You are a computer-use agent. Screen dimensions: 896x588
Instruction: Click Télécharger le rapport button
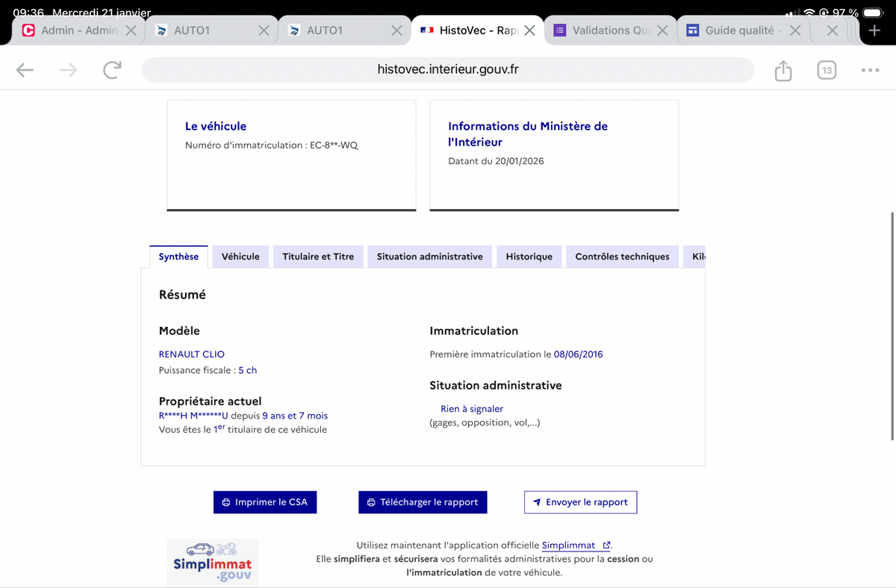[x=423, y=502]
